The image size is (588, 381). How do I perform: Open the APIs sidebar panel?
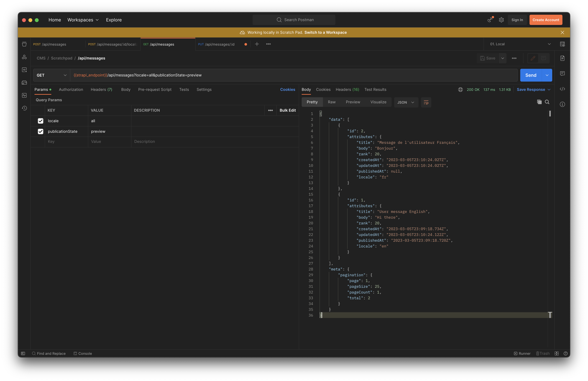24,57
